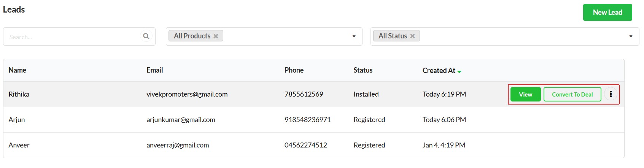Focus the leads search field

pos(72,36)
